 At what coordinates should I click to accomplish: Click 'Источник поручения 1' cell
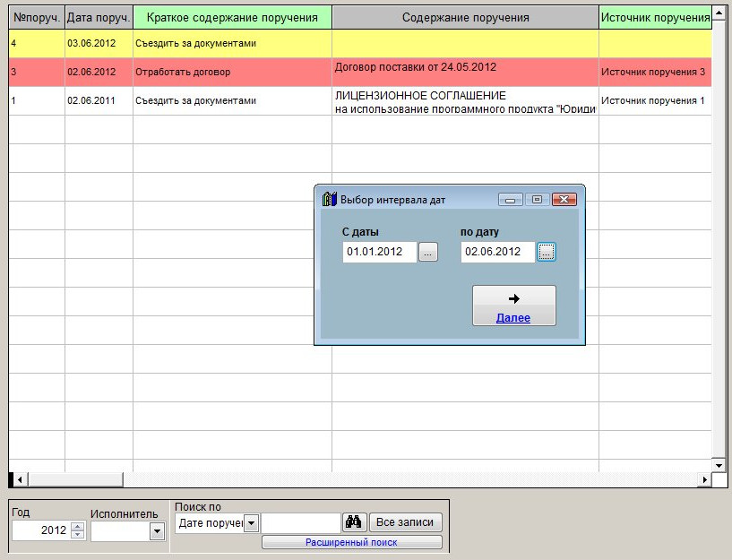tap(656, 100)
